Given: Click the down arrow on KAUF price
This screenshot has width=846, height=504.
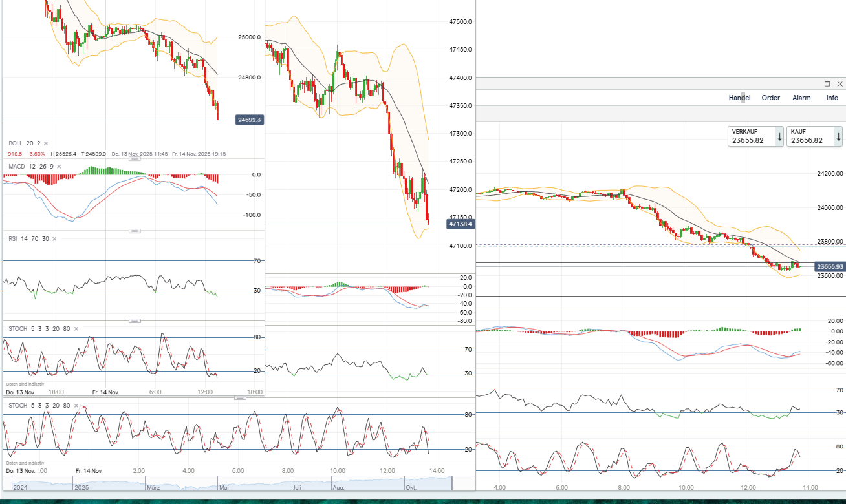Looking at the screenshot, I should (838, 136).
